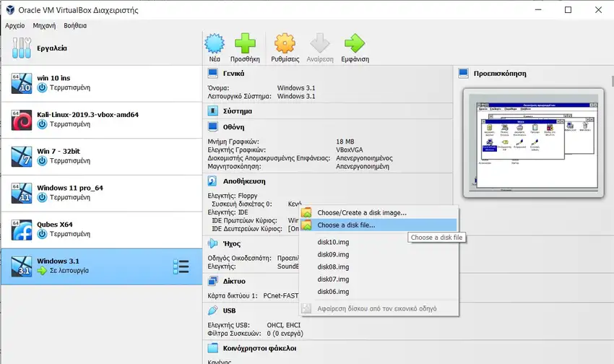Viewport: 614px width, 364px height.
Task: Click the 'Συσκευή δισκέτας 0:' floppy entry
Action: tap(241, 204)
